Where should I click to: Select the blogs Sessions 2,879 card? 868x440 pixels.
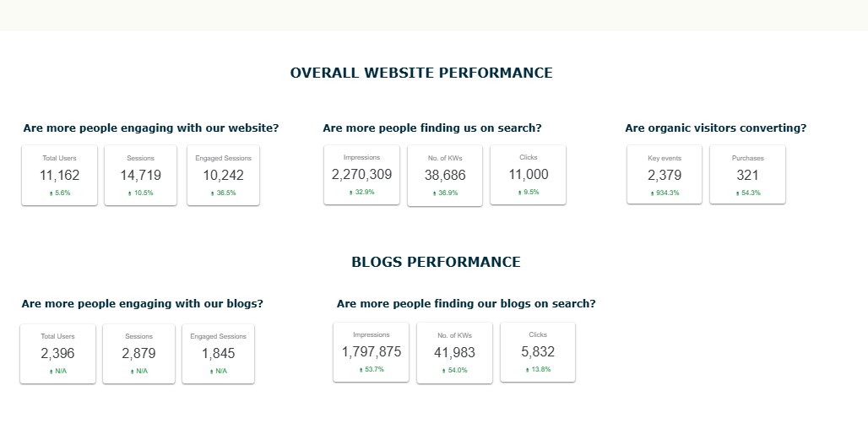[139, 354]
